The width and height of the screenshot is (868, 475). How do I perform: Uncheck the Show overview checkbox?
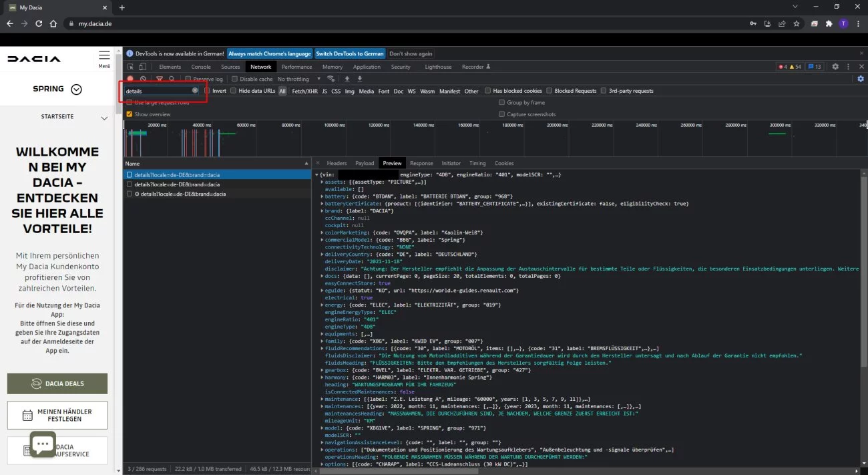[x=130, y=114]
